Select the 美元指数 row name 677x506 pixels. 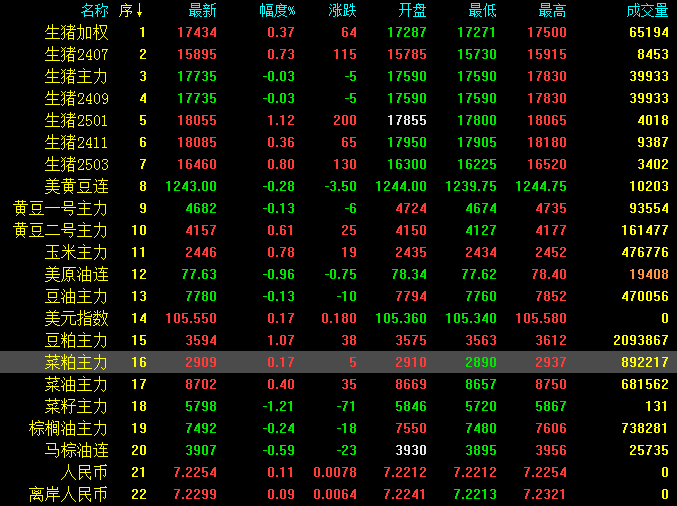76,319
